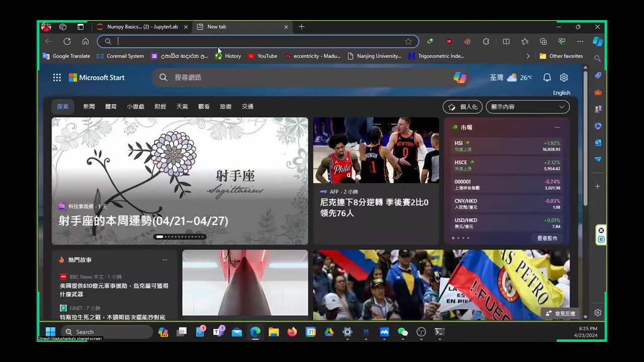The height and width of the screenshot is (362, 644).
Task: Open the Favorites list icon
Action: click(x=525, y=41)
